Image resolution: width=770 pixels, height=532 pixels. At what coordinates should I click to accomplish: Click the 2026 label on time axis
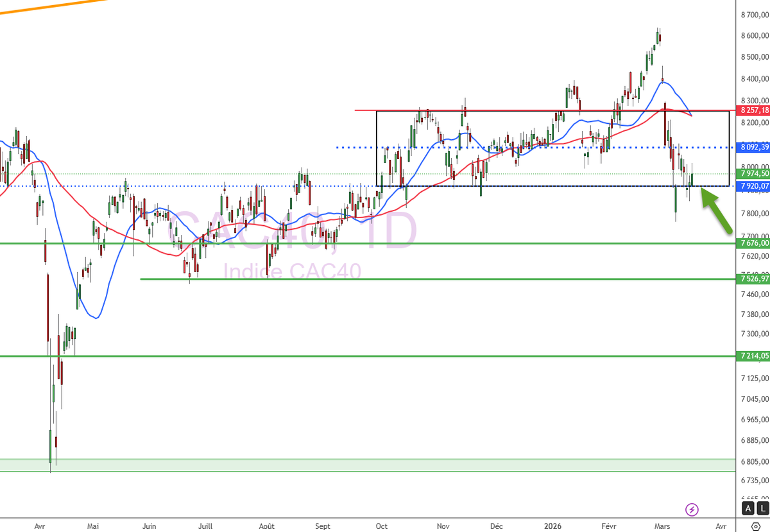click(x=552, y=527)
